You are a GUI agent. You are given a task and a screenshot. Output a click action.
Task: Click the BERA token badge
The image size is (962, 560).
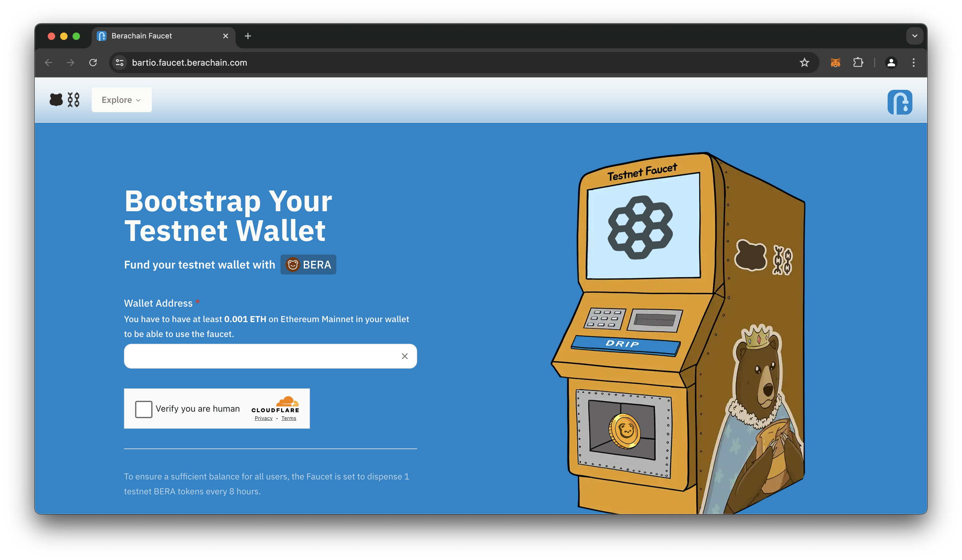click(308, 265)
